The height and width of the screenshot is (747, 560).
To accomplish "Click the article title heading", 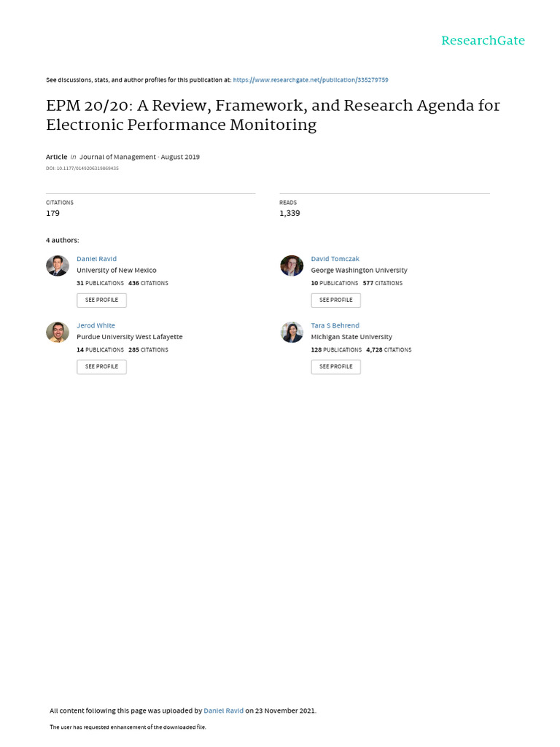I will [273, 115].
